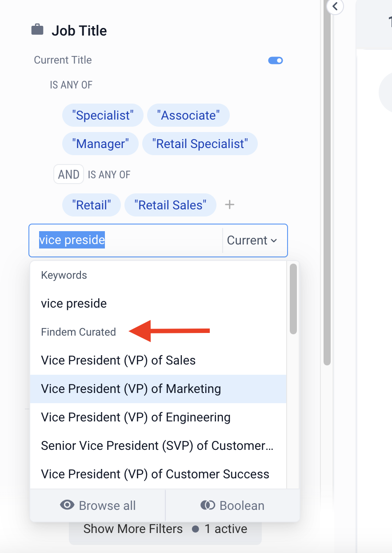The width and height of the screenshot is (392, 553).
Task: Open the Current dropdown in search box
Action: pos(252,240)
